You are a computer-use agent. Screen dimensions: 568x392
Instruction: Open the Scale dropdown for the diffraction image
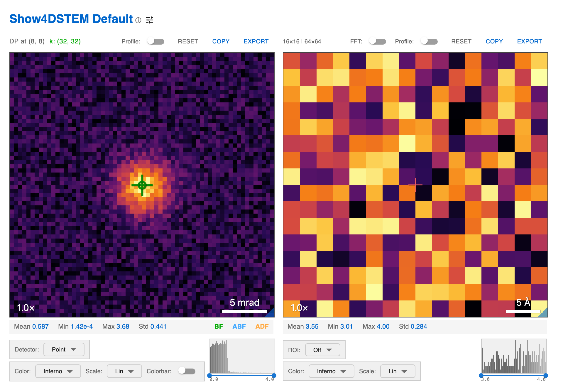tap(124, 371)
